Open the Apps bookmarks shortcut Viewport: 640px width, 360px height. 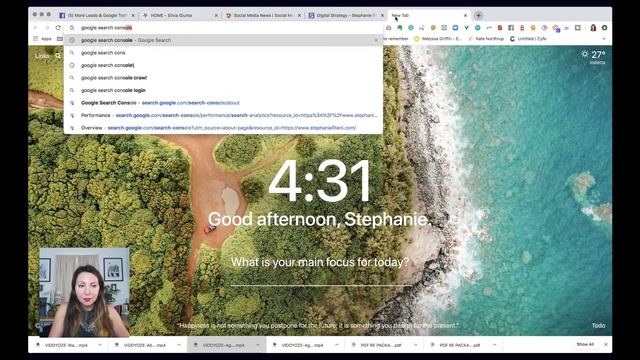42,39
